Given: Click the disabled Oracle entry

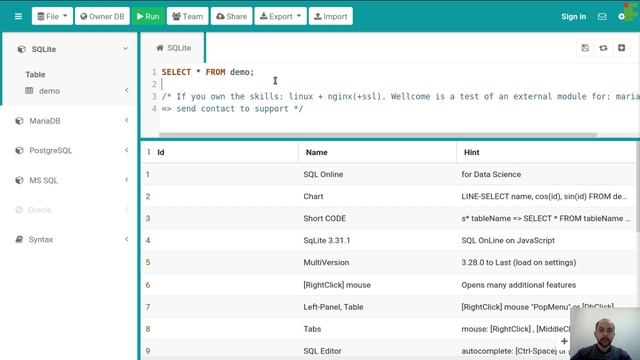Looking at the screenshot, I should coord(40,210).
